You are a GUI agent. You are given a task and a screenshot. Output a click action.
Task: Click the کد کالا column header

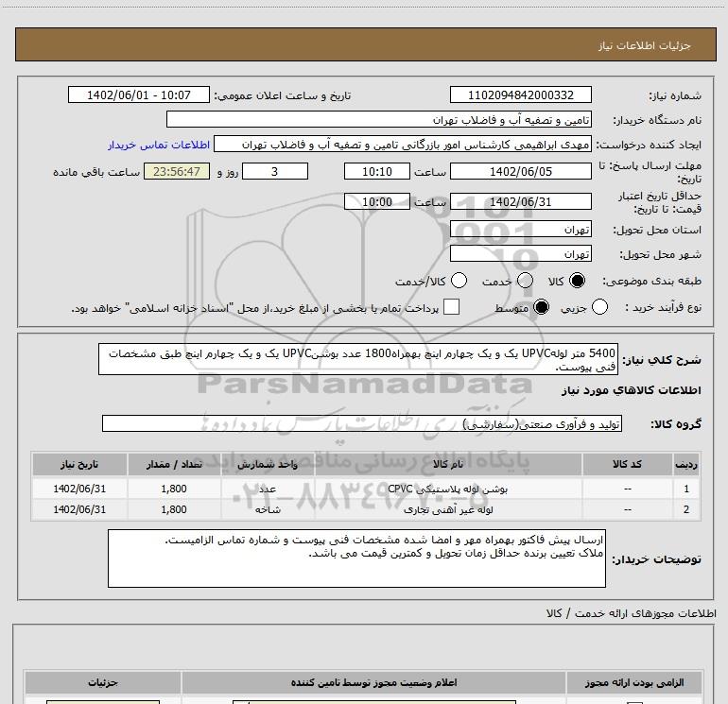[627, 464]
